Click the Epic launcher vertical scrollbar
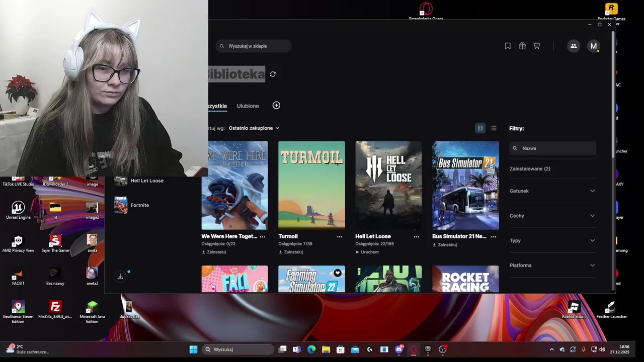644x362 pixels. click(x=613, y=96)
